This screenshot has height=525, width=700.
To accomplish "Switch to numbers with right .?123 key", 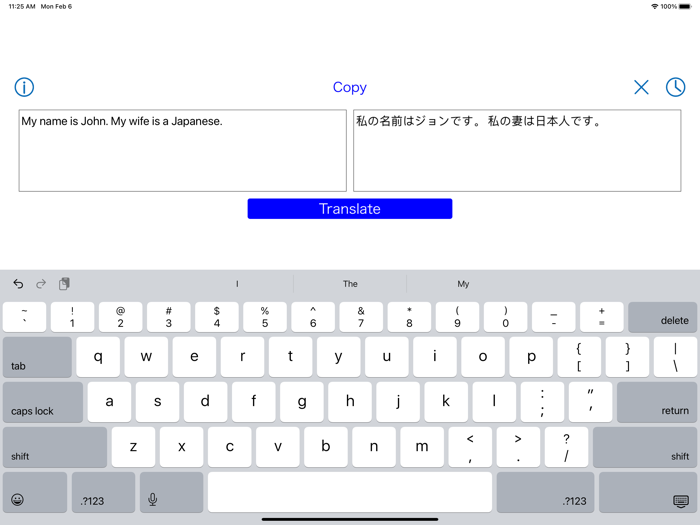I will 546,492.
